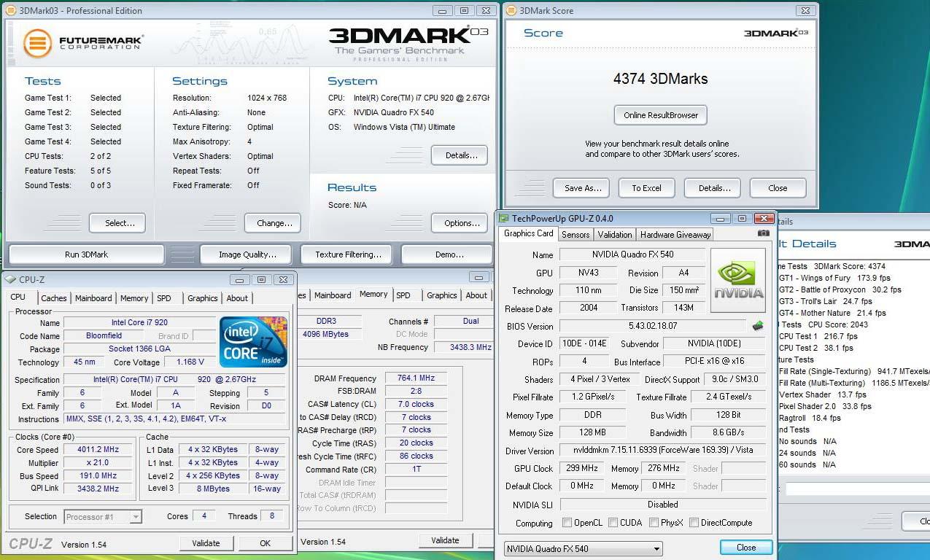The width and height of the screenshot is (930, 560).
Task: Open the About tab in front CPU-Z
Action: point(237,298)
